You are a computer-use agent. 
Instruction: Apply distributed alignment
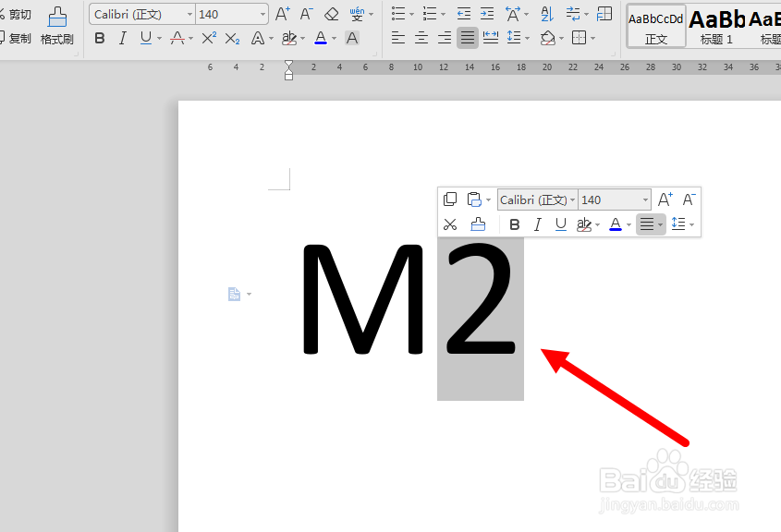[491, 38]
